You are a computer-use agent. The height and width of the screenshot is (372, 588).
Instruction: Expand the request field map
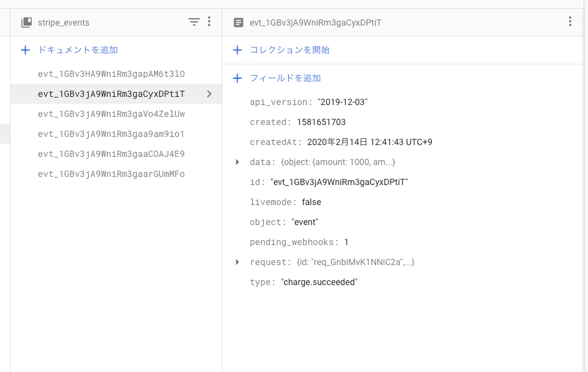(x=237, y=262)
